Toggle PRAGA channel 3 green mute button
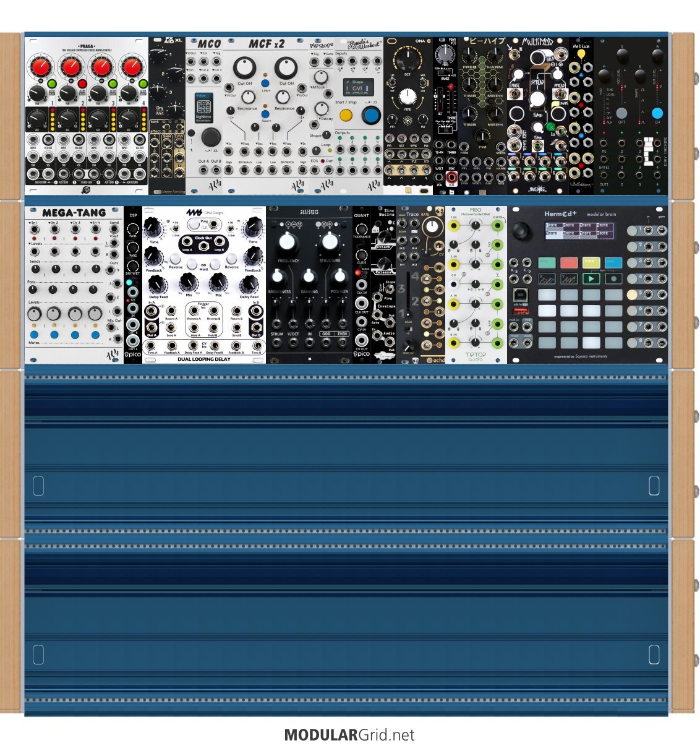This screenshot has width=700, height=748. point(112,84)
